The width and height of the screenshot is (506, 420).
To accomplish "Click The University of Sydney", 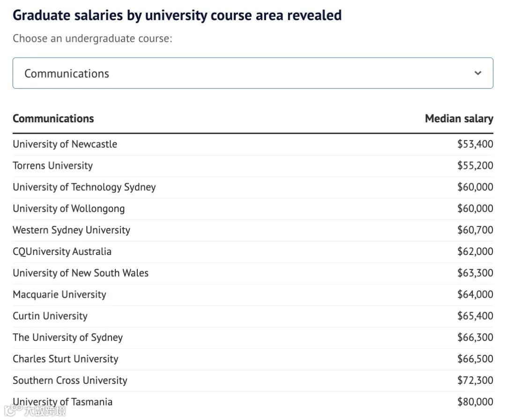I will [67, 337].
